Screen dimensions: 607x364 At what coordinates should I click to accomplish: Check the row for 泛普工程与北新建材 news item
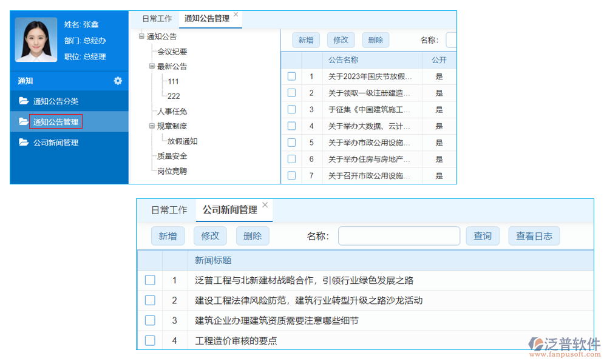(150, 280)
